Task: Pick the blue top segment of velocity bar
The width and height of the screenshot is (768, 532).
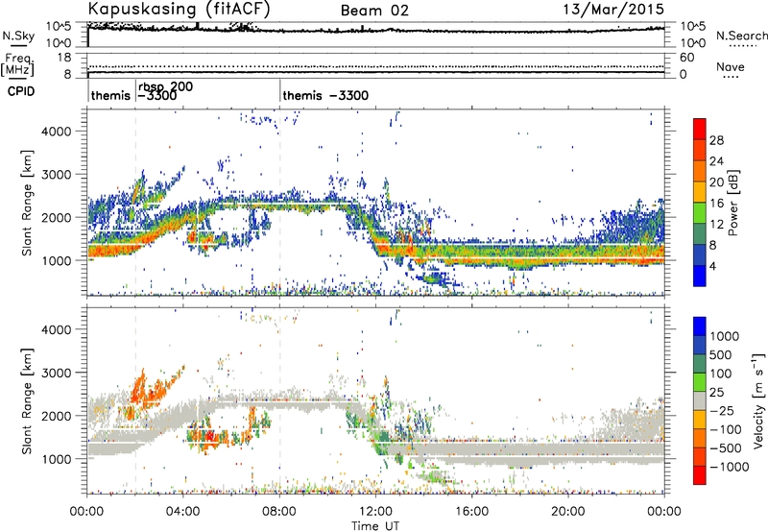Action: (700, 326)
